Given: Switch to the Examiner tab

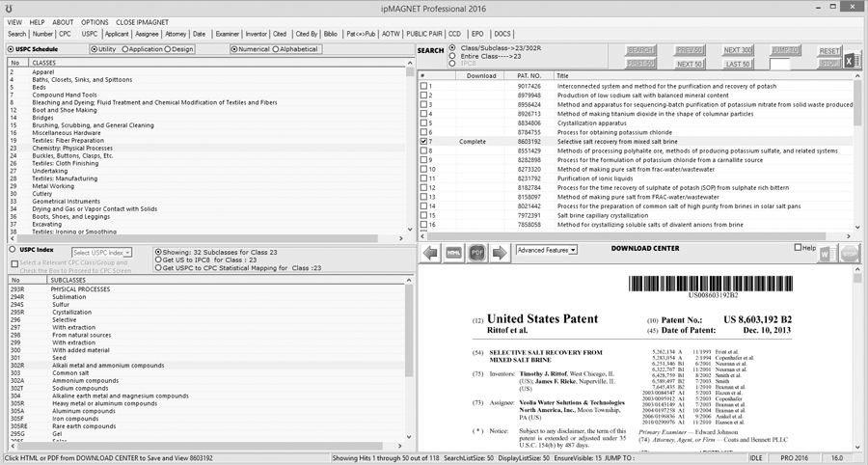Looking at the screenshot, I should coord(228,35).
